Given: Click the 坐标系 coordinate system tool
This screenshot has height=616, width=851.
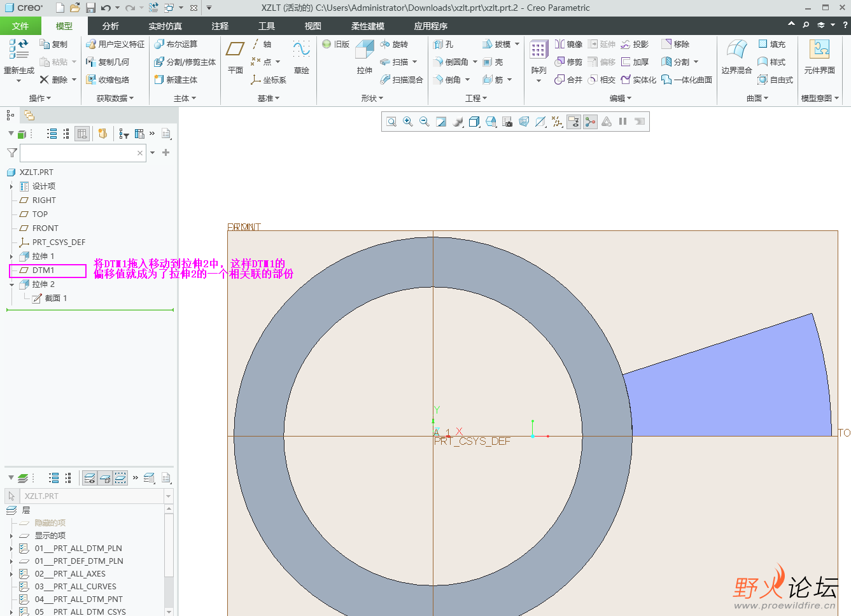Looking at the screenshot, I should pyautogui.click(x=269, y=80).
